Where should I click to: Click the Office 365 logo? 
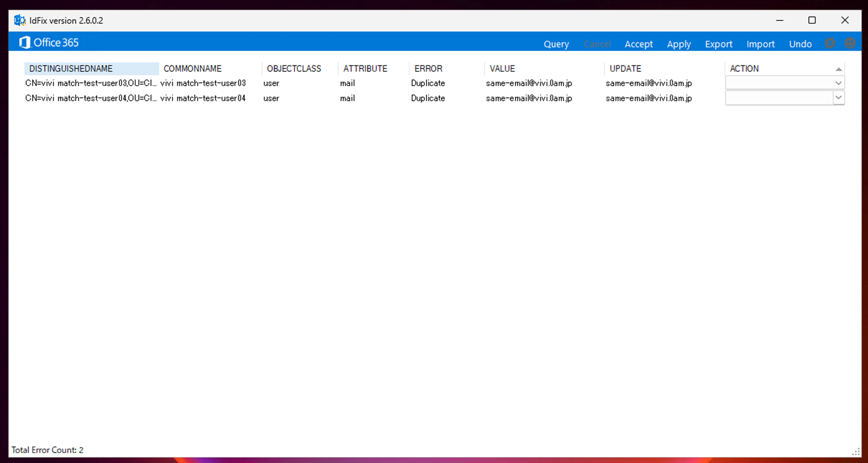point(49,43)
